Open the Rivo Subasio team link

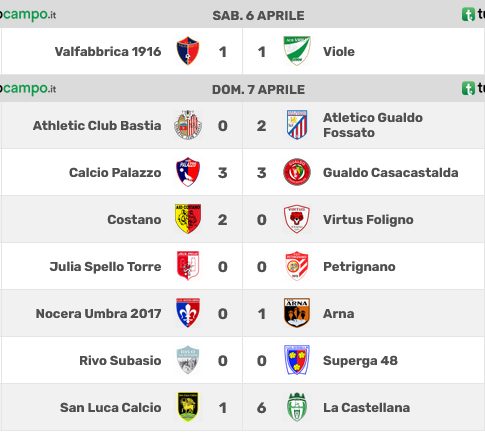tap(120, 360)
